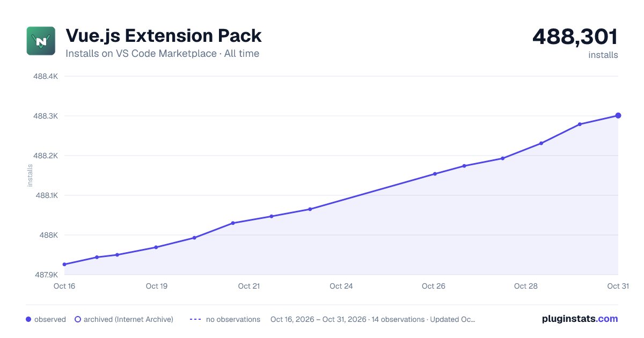Click the 'observed' legend dot
644x338 pixels.
point(28,319)
